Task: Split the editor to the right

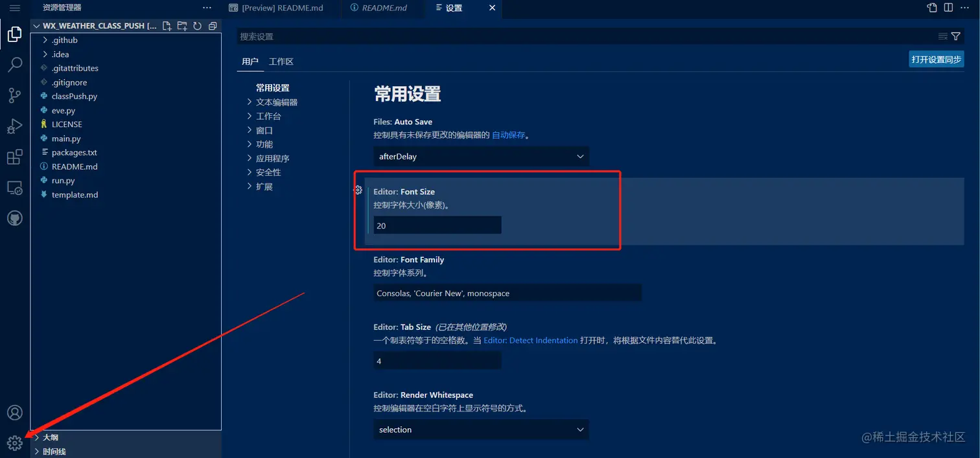Action: click(948, 8)
